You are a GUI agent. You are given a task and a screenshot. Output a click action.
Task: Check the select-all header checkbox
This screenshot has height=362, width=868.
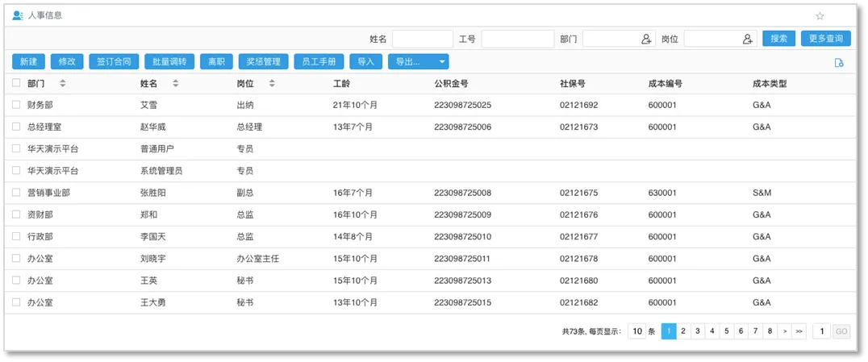click(x=16, y=83)
